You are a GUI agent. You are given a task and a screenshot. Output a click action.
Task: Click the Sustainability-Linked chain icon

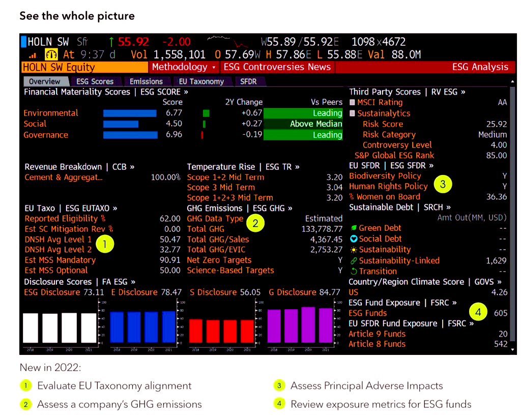(x=354, y=261)
